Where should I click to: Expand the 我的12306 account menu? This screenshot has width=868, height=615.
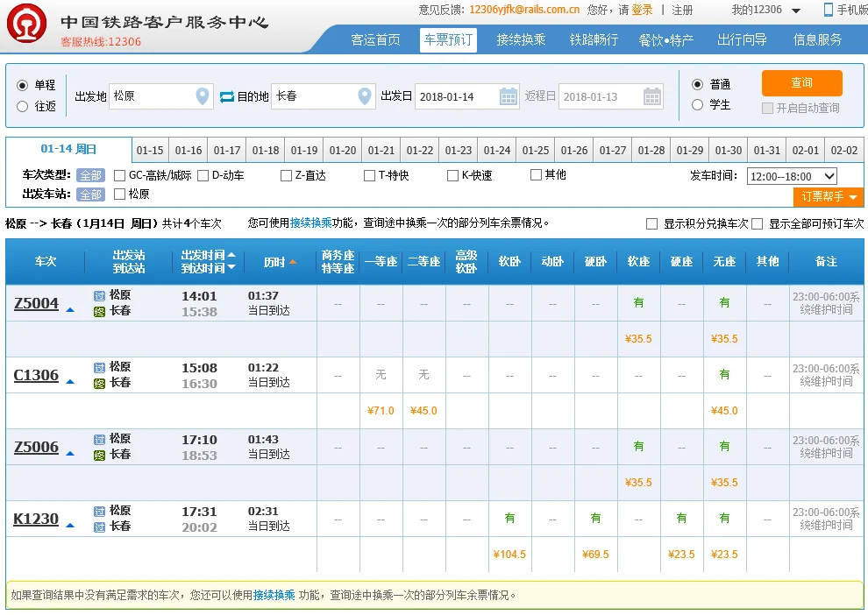pyautogui.click(x=796, y=11)
